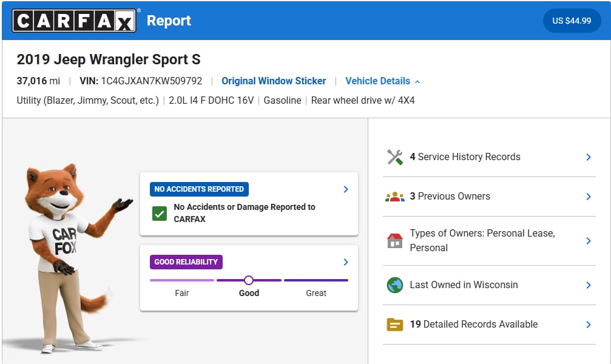Click the '2.0L I4 F DOHC 16V' engine text
The height and width of the screenshot is (364, 611).
coord(211,100)
